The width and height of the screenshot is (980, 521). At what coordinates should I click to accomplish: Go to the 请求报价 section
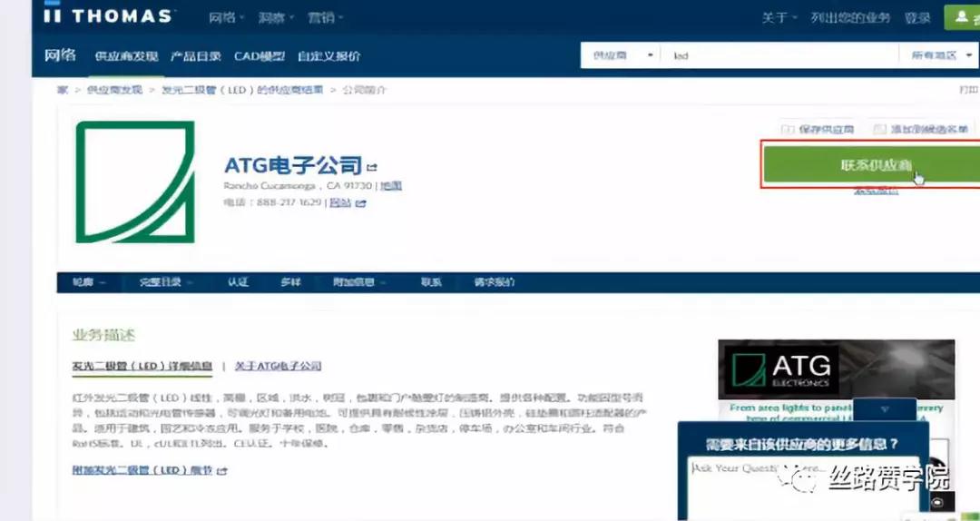[495, 282]
